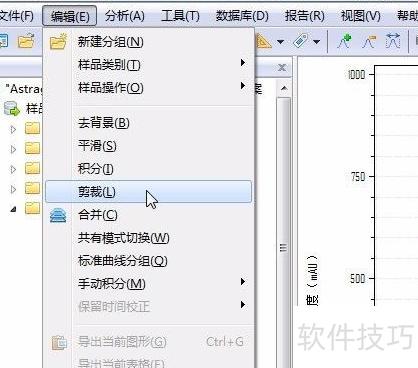This screenshot has height=368, width=418.
Task: Click the add peak tool with green plus
Action: (x=345, y=42)
